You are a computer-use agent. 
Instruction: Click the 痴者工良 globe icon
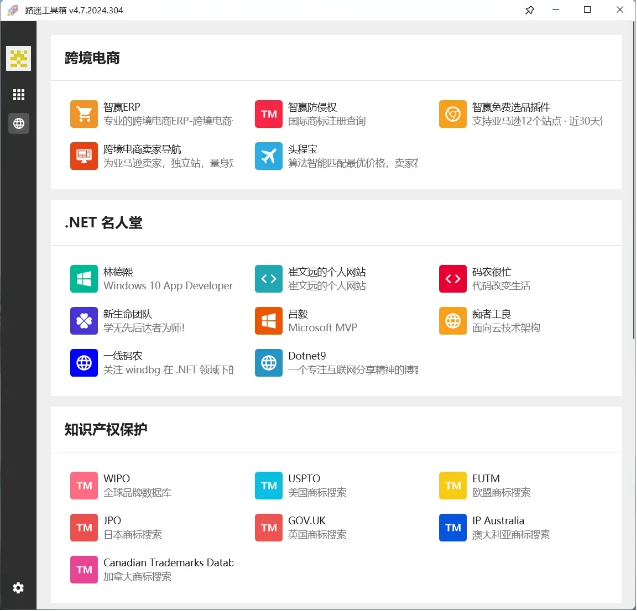[x=453, y=321]
